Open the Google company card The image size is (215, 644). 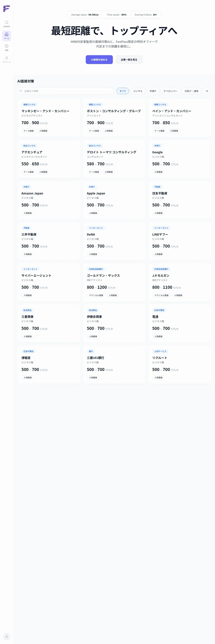pos(180,159)
